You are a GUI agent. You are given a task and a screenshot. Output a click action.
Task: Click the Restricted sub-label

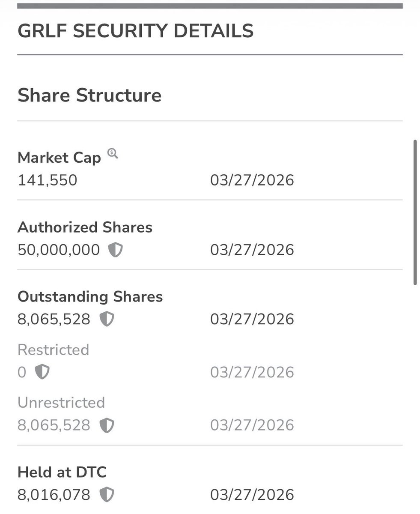[53, 350]
